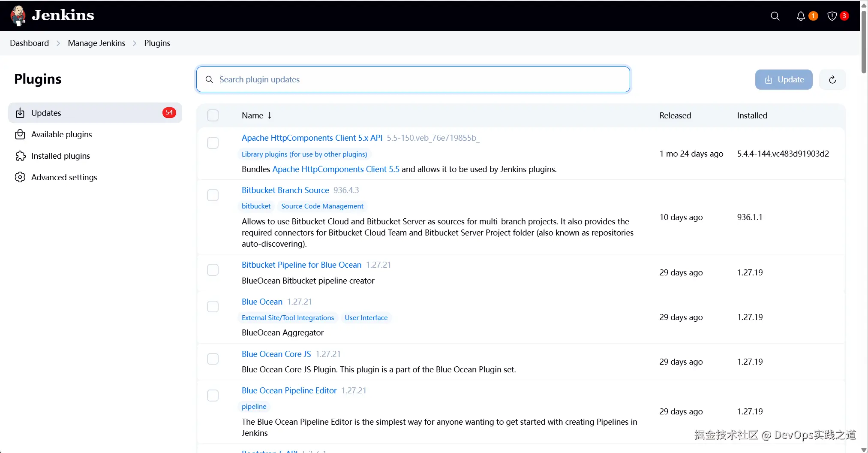Viewport: 868px width, 453px height.
Task: Open the Installed plugins sidebar tab
Action: (x=95, y=156)
